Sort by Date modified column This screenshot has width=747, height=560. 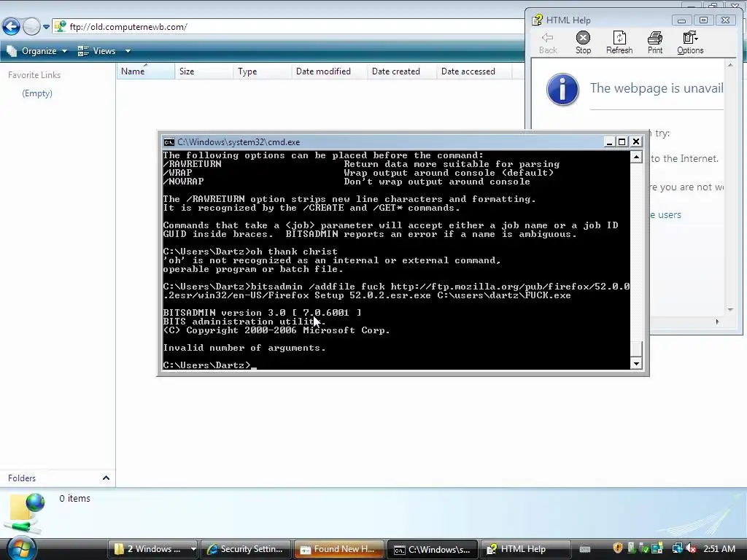click(x=329, y=71)
